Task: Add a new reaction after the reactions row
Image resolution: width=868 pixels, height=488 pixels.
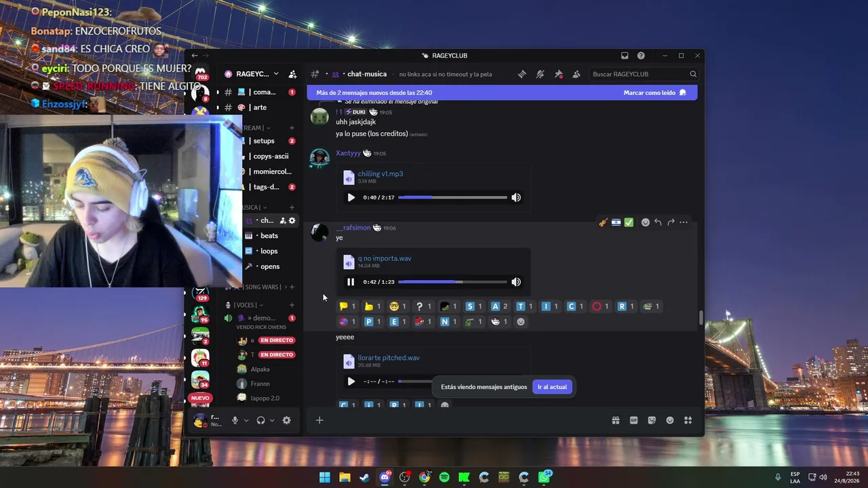Action: [x=521, y=322]
